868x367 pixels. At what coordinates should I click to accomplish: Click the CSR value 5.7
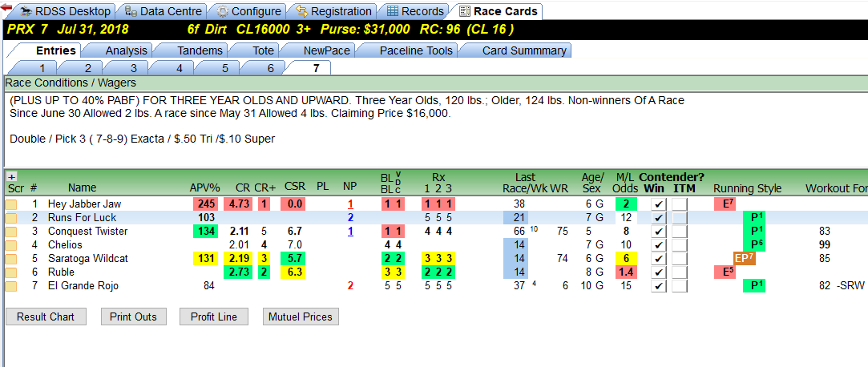pyautogui.click(x=294, y=259)
